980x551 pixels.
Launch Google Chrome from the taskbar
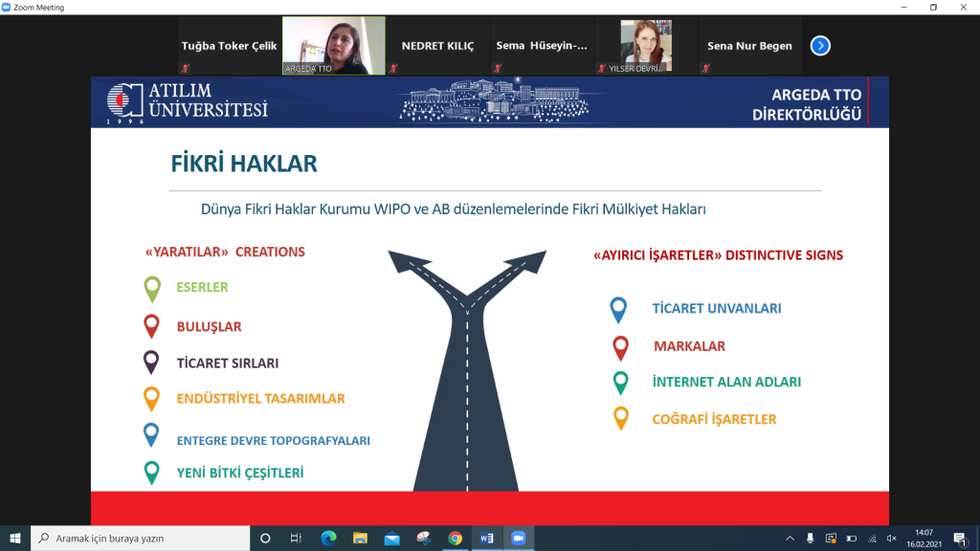pos(455,539)
